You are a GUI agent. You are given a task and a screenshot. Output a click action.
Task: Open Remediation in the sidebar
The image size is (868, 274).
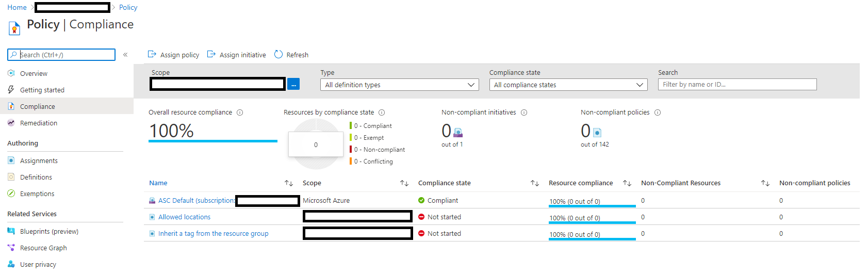(39, 123)
